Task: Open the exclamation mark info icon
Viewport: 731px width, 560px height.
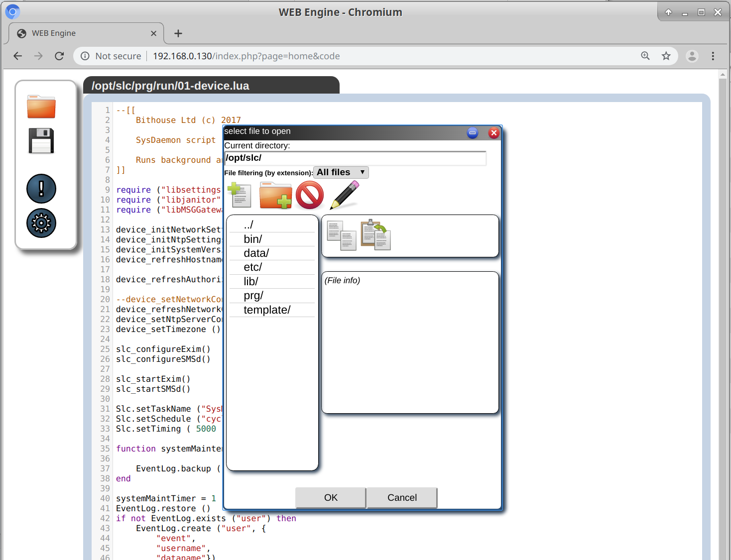Action: pos(41,189)
